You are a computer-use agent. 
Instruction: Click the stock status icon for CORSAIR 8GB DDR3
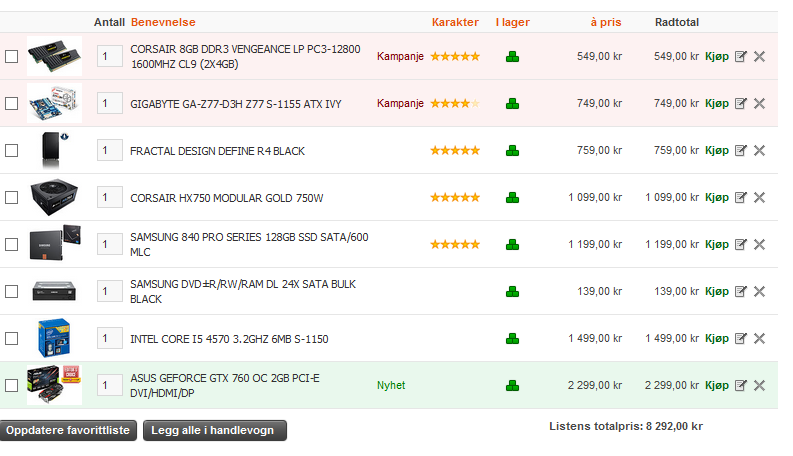coord(512,57)
